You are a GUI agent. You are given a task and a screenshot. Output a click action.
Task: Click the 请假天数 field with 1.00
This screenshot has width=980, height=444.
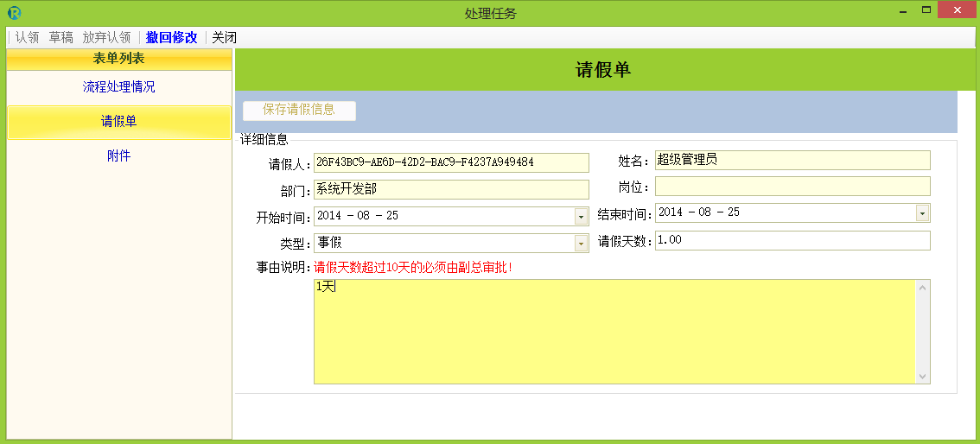coord(792,240)
